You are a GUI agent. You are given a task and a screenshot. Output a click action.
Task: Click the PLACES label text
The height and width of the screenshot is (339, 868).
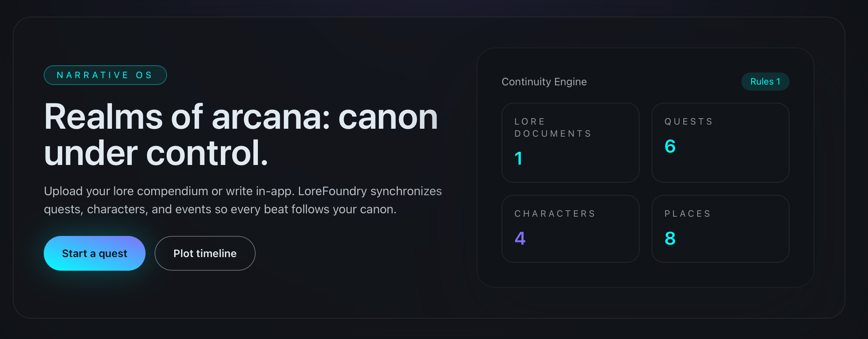point(687,214)
